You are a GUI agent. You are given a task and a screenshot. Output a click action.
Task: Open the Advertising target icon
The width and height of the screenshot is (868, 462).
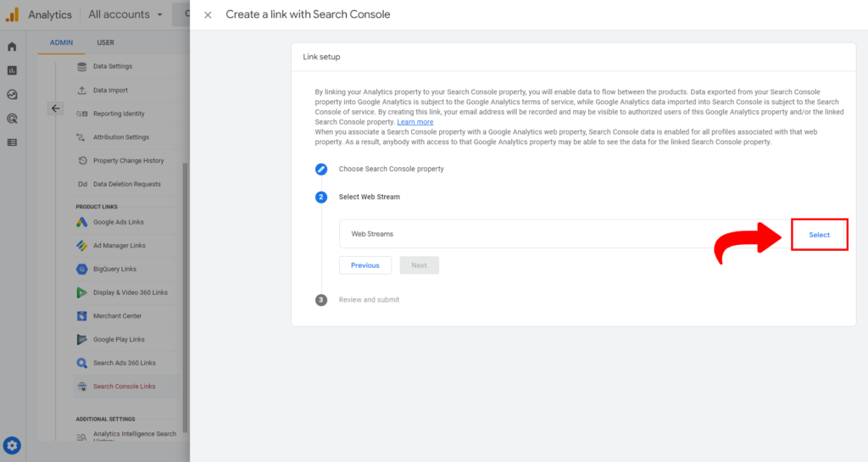tap(12, 119)
